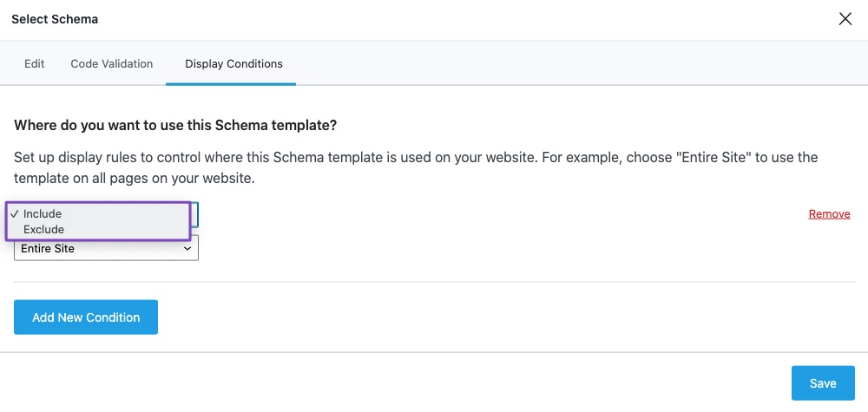
Task: Close the Select Schema dialog
Action: coord(845,19)
